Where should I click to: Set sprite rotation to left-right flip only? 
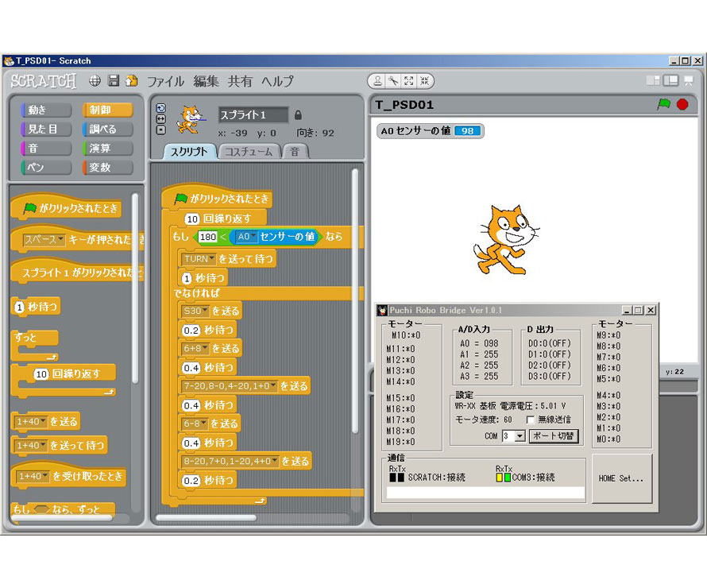tap(161, 119)
